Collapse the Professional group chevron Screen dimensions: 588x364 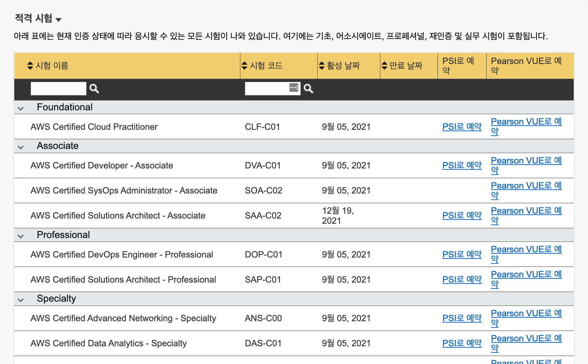[x=21, y=236]
